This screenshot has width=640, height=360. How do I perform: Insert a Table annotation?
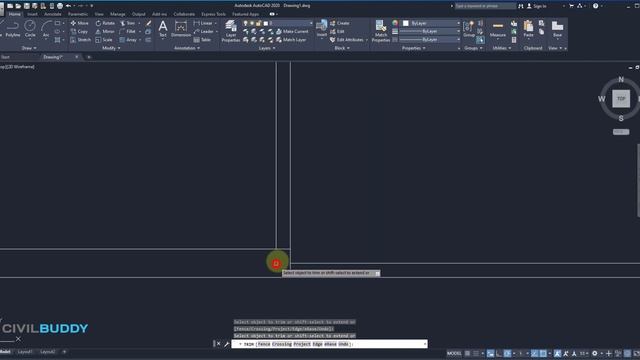point(202,40)
